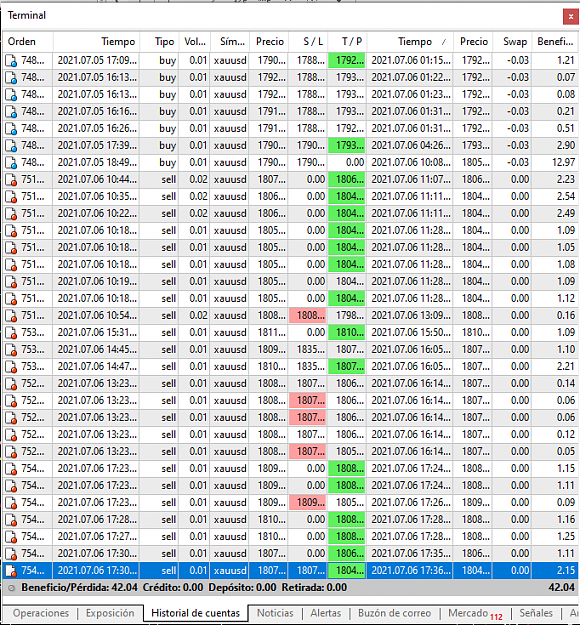Select the sell order icon in the 0.09 profit row
580x625 pixels.
[x=11, y=503]
